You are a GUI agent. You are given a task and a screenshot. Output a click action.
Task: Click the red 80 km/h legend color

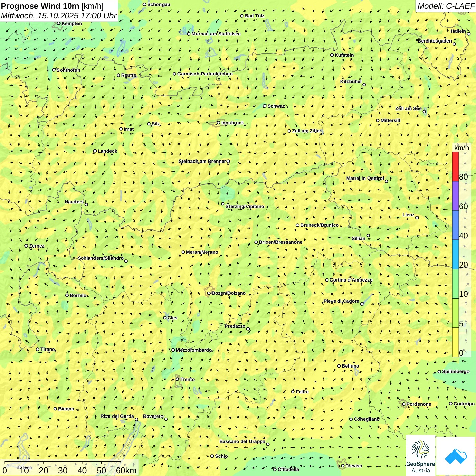point(455,166)
